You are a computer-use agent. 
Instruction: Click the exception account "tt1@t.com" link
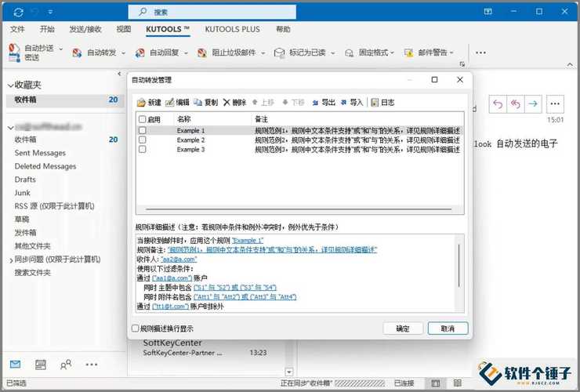click(x=170, y=306)
